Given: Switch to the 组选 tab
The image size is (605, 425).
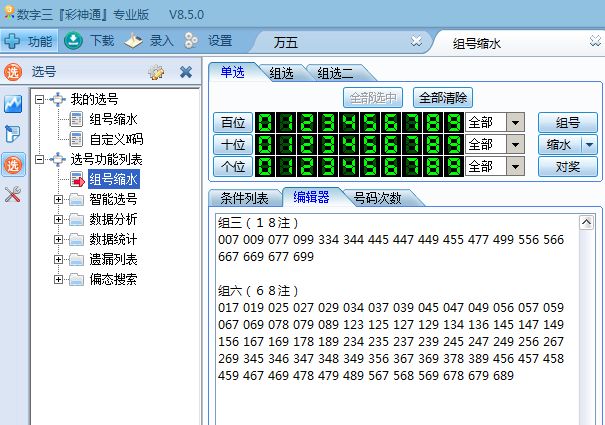Looking at the screenshot, I should 282,73.
